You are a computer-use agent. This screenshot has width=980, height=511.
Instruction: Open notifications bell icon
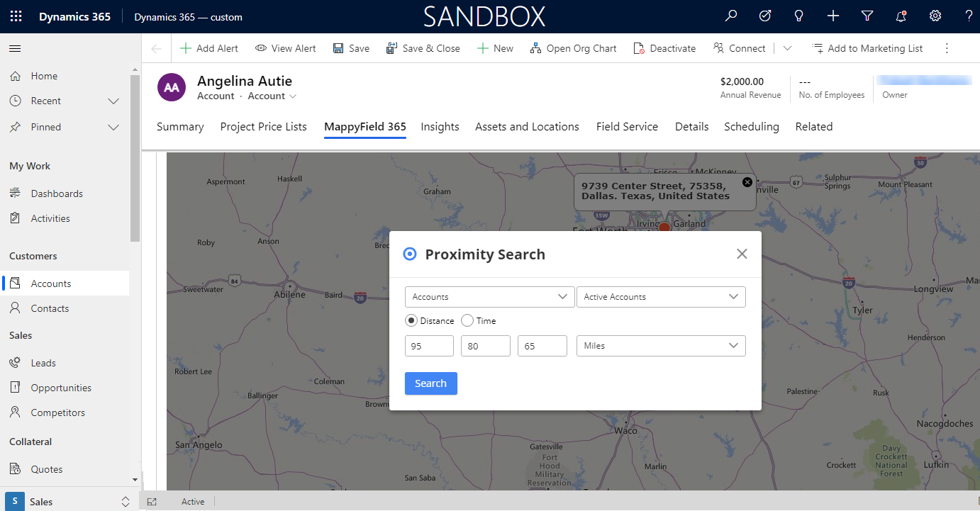[x=901, y=16]
